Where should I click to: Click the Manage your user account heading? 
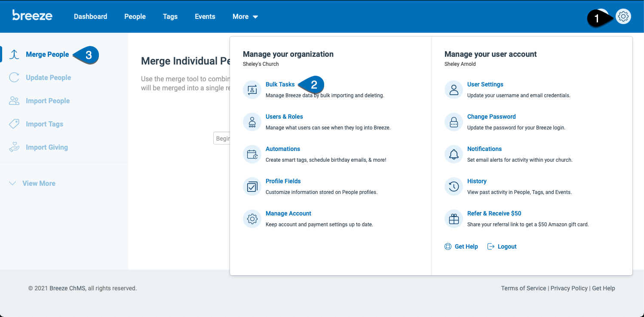[x=491, y=54]
